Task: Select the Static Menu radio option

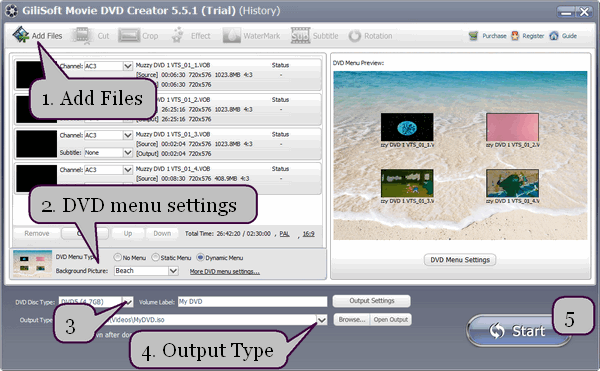Action: [155, 257]
